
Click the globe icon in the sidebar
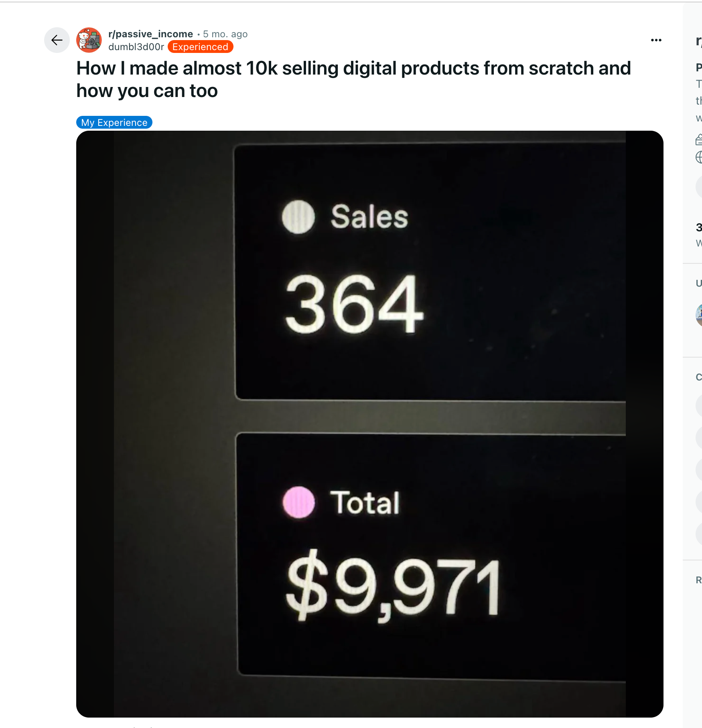(699, 157)
